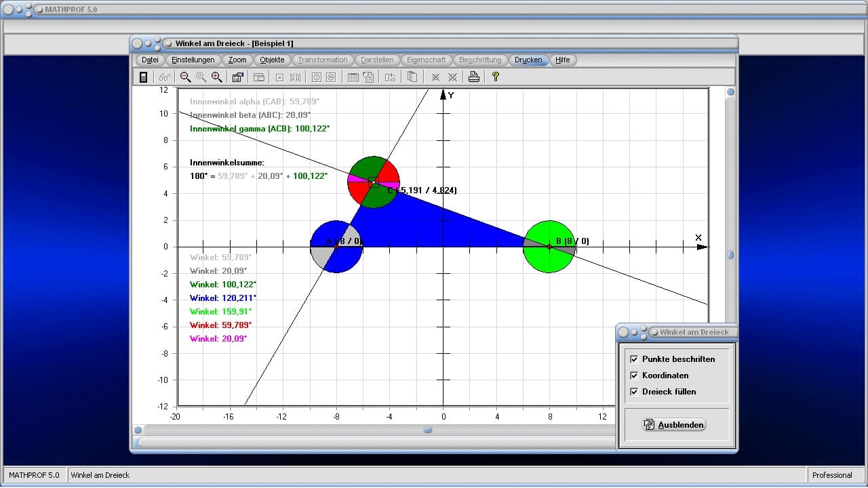The height and width of the screenshot is (488, 868).
Task: Click the left knob of the horizontal scrollbar
Action: (x=138, y=430)
